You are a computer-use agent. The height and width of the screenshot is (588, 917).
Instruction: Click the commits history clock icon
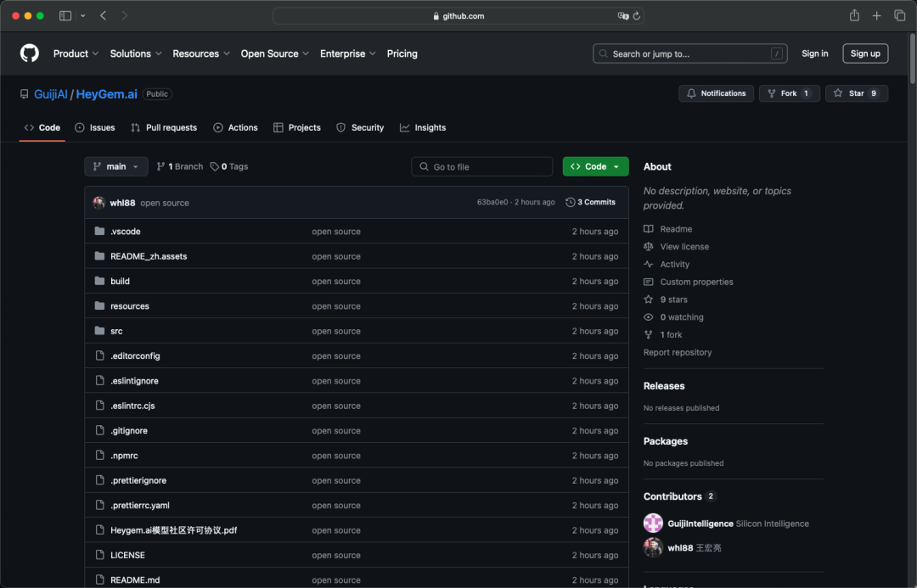pyautogui.click(x=571, y=202)
